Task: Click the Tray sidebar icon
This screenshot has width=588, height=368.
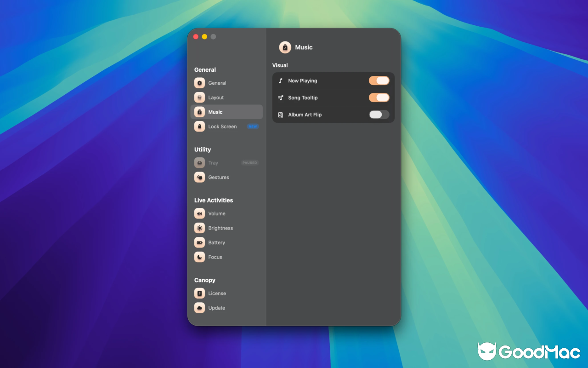Action: [x=199, y=163]
